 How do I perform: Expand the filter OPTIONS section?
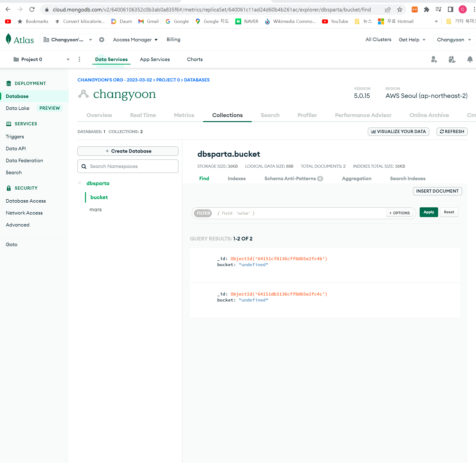[x=400, y=213]
